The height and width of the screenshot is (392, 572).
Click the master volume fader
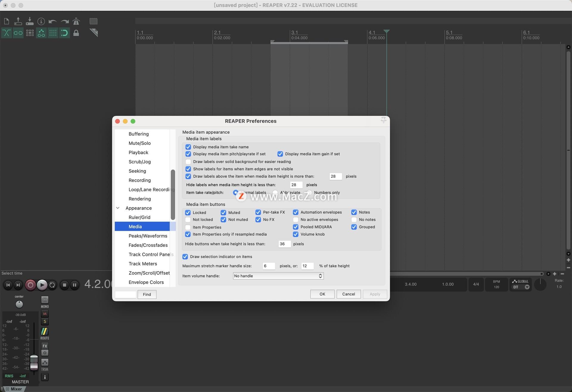coord(34,362)
